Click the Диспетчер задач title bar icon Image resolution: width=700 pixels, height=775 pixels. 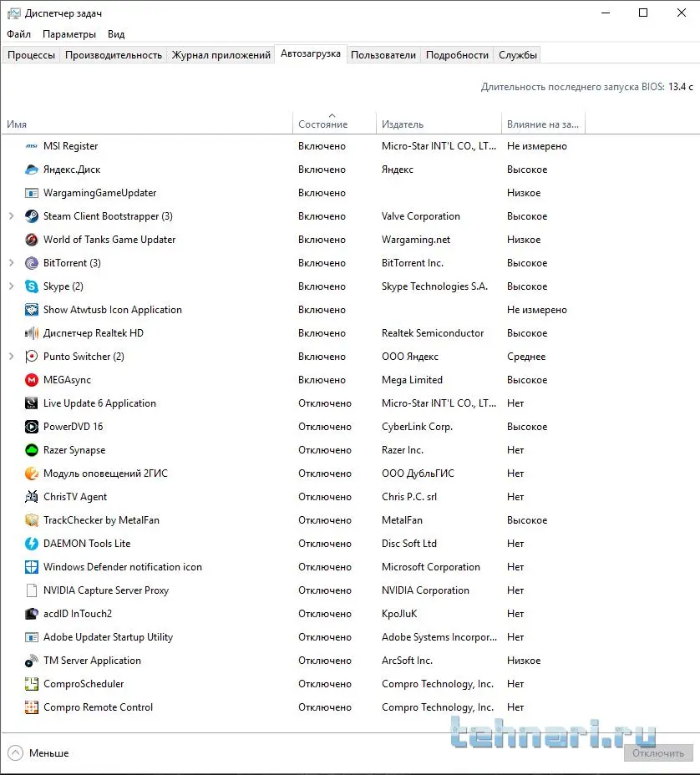click(x=14, y=13)
